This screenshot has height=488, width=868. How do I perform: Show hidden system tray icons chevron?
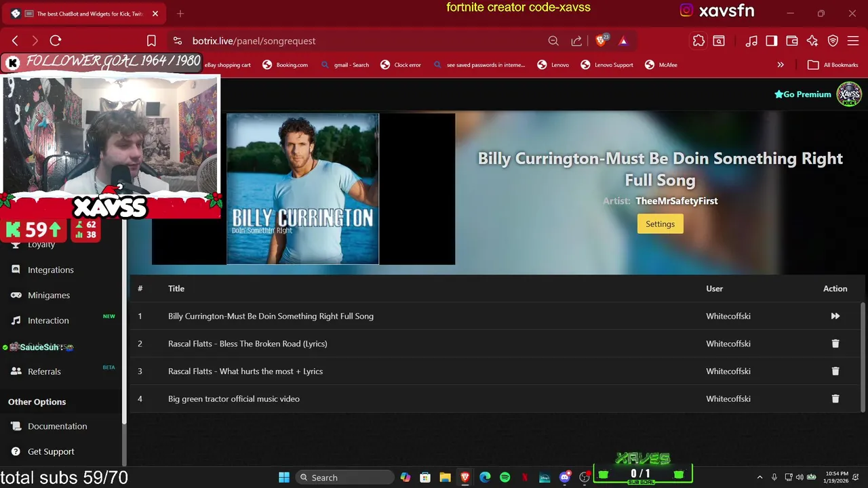759,477
